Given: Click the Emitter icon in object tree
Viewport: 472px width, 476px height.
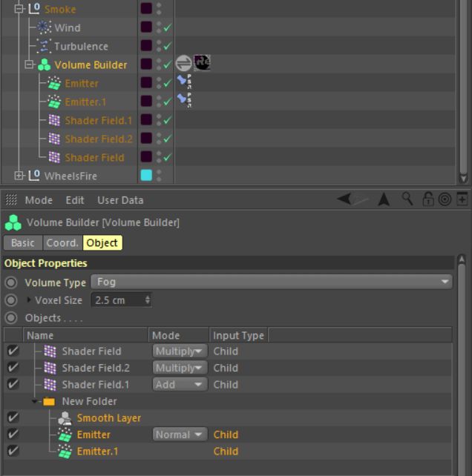Looking at the screenshot, I should [x=55, y=83].
